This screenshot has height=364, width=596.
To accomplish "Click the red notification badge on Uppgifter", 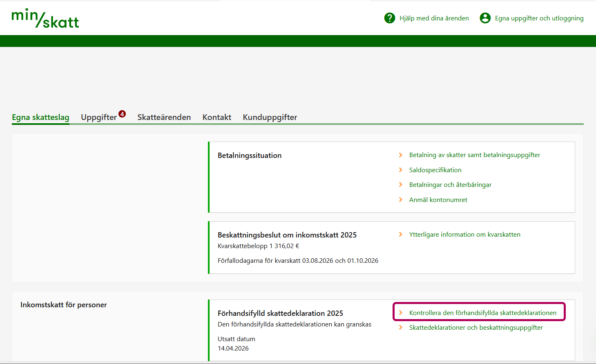I will point(122,114).
